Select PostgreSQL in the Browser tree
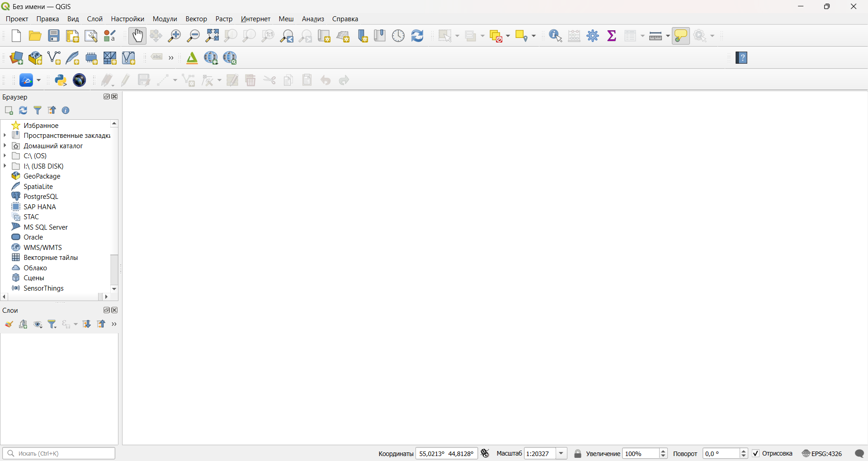868x461 pixels. point(41,197)
